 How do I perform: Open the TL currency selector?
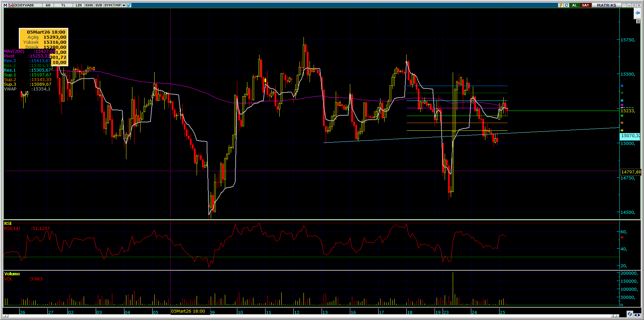click(64, 5)
